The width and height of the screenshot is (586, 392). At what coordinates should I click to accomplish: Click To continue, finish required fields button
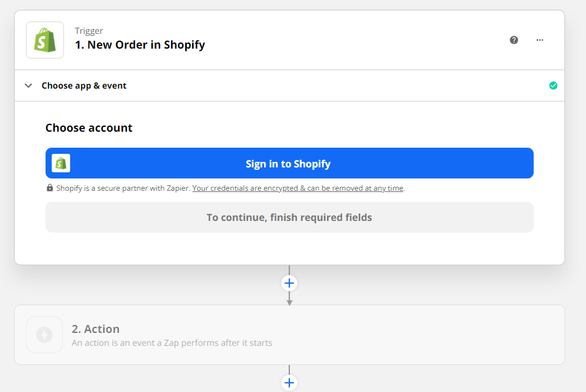tap(289, 217)
